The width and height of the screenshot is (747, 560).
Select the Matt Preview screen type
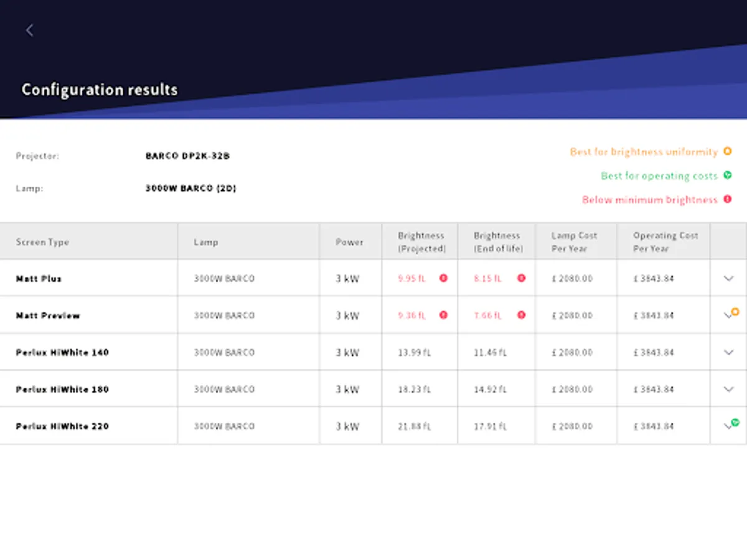tap(48, 315)
